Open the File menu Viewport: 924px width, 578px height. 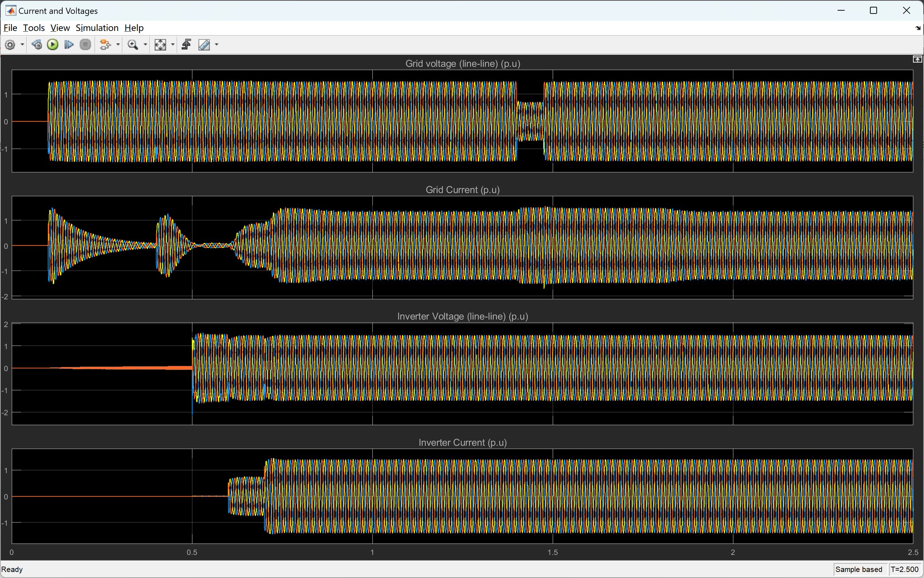point(10,28)
